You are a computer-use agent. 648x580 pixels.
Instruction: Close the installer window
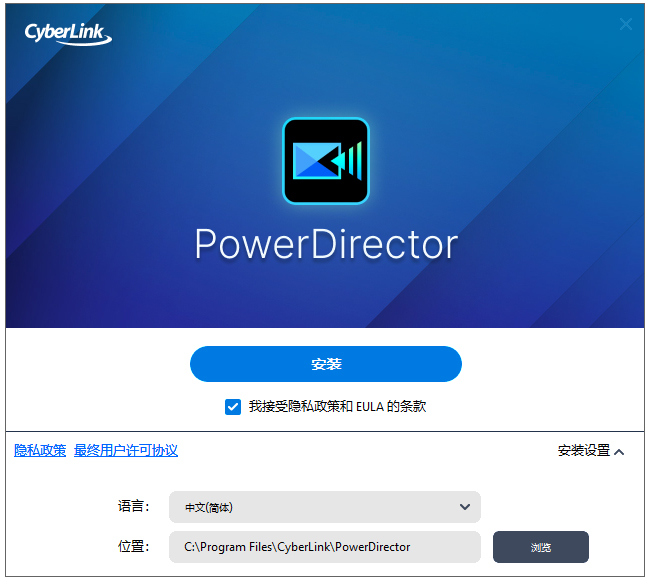626,24
